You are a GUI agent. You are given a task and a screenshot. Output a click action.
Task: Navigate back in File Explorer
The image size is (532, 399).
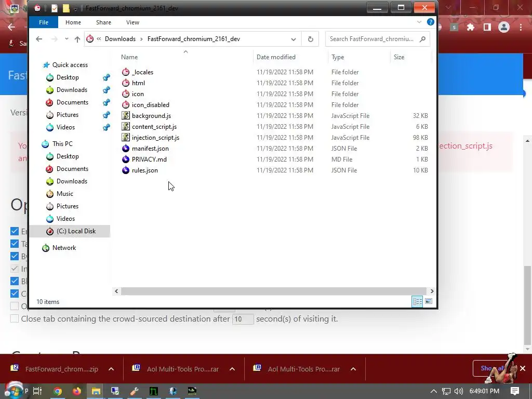pyautogui.click(x=39, y=39)
